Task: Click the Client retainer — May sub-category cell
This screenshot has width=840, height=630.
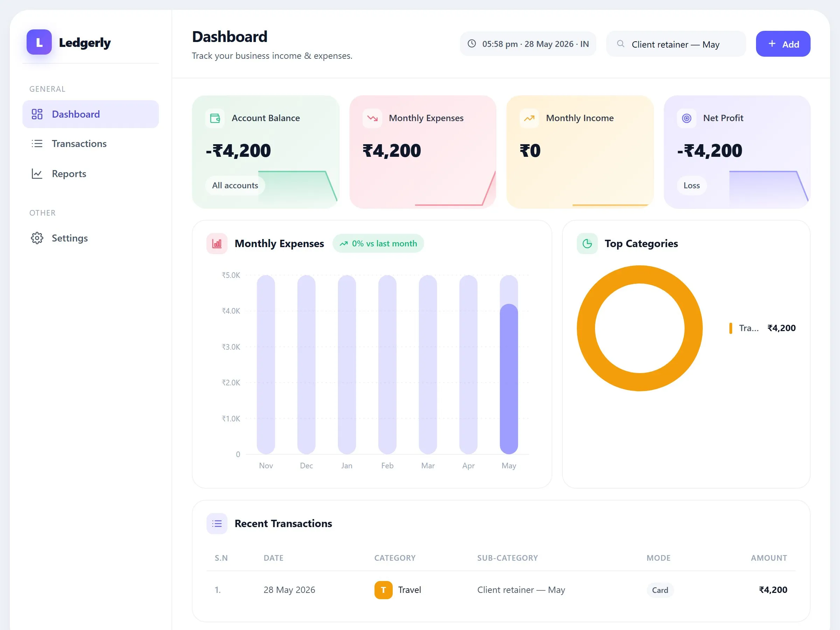Action: [521, 590]
